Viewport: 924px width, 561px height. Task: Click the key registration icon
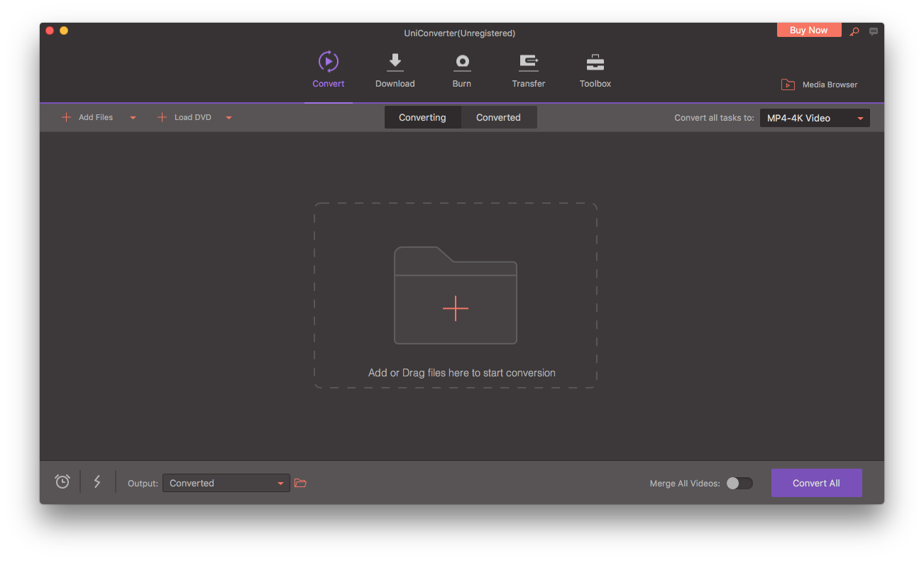pyautogui.click(x=854, y=31)
